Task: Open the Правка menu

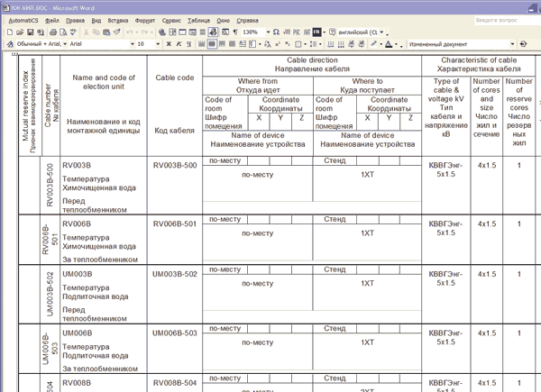Action: (x=75, y=21)
